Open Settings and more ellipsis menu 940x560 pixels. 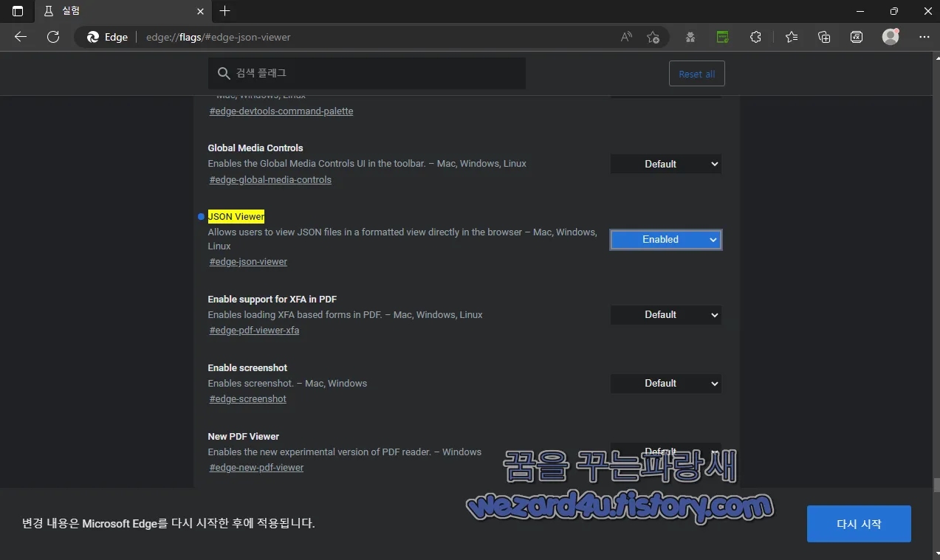(924, 37)
